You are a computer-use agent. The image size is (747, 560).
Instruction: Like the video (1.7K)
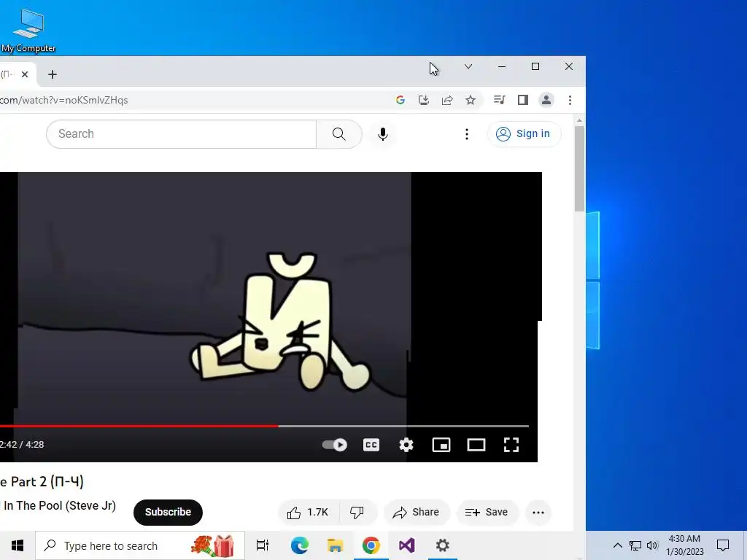(x=309, y=513)
